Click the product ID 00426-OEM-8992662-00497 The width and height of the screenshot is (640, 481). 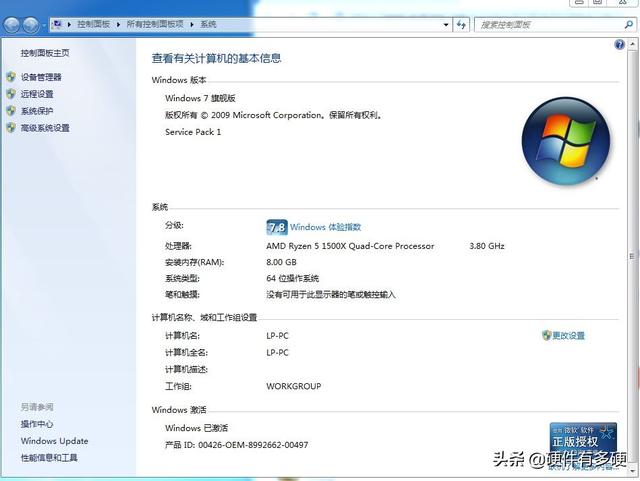(x=253, y=445)
